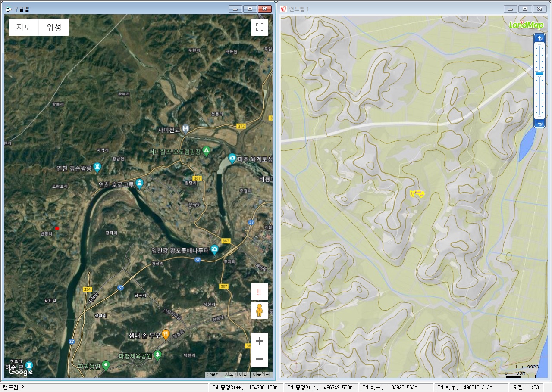Open 써니힐즈 오토캠핑장 campground marker
Viewport: 552px width, 392px height.
click(x=207, y=151)
